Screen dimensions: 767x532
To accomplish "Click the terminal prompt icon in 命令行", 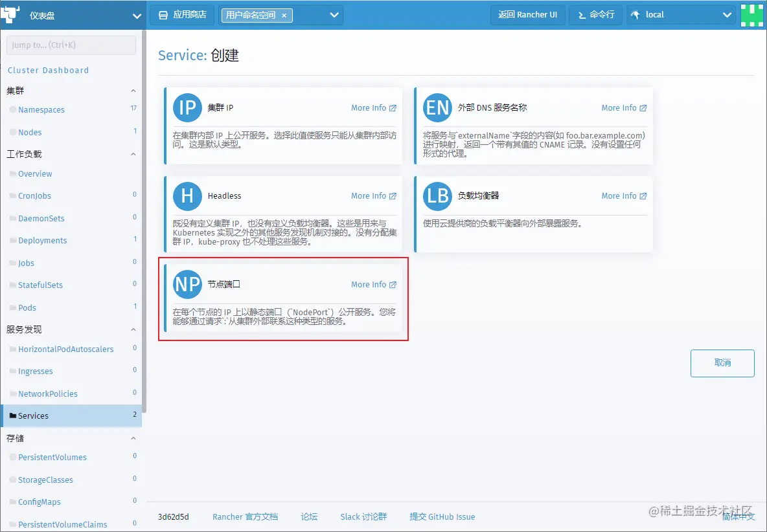I will pyautogui.click(x=582, y=15).
